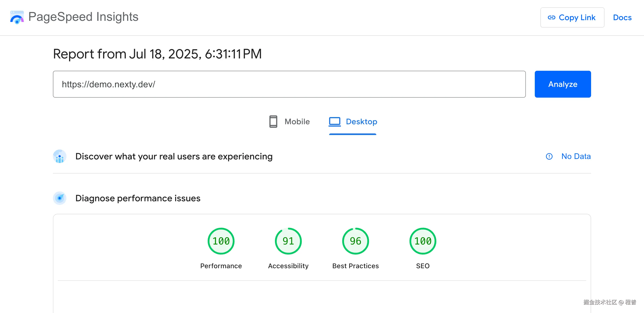The width and height of the screenshot is (644, 313).
Task: Open the Performance score gauge showing 100
Action: point(221,241)
